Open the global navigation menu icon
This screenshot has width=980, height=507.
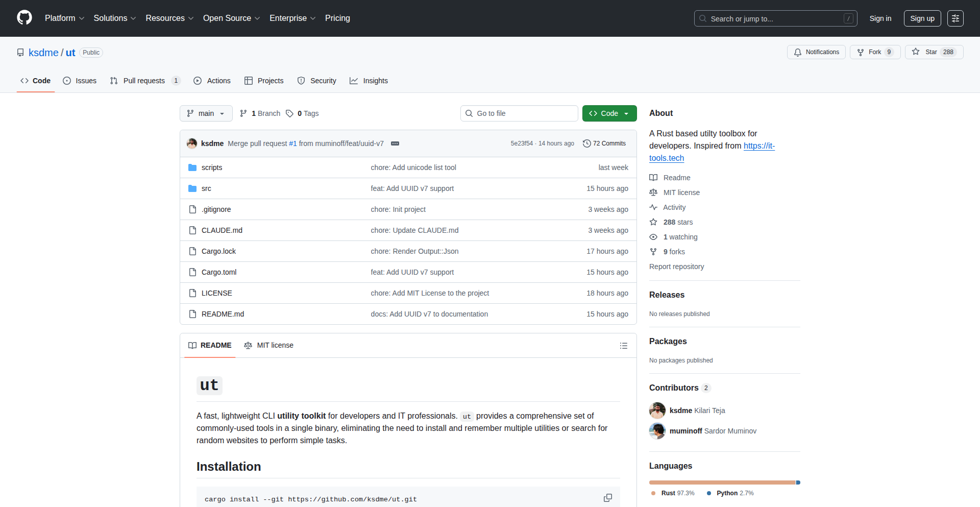[x=955, y=18]
